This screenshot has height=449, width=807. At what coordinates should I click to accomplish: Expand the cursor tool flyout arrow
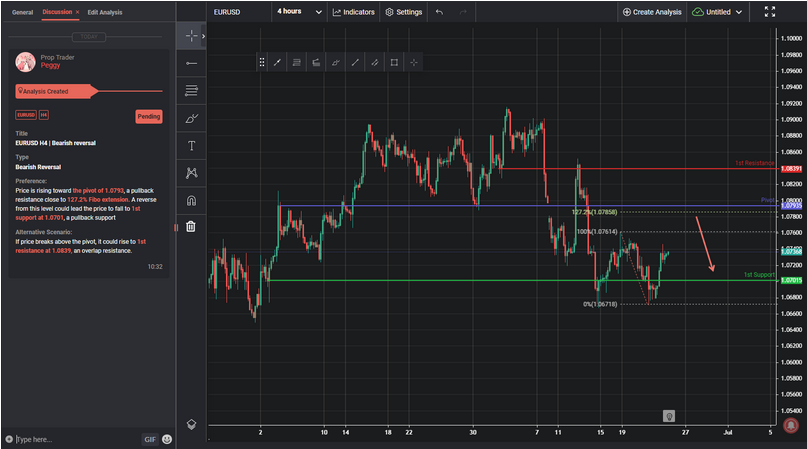coord(204,36)
